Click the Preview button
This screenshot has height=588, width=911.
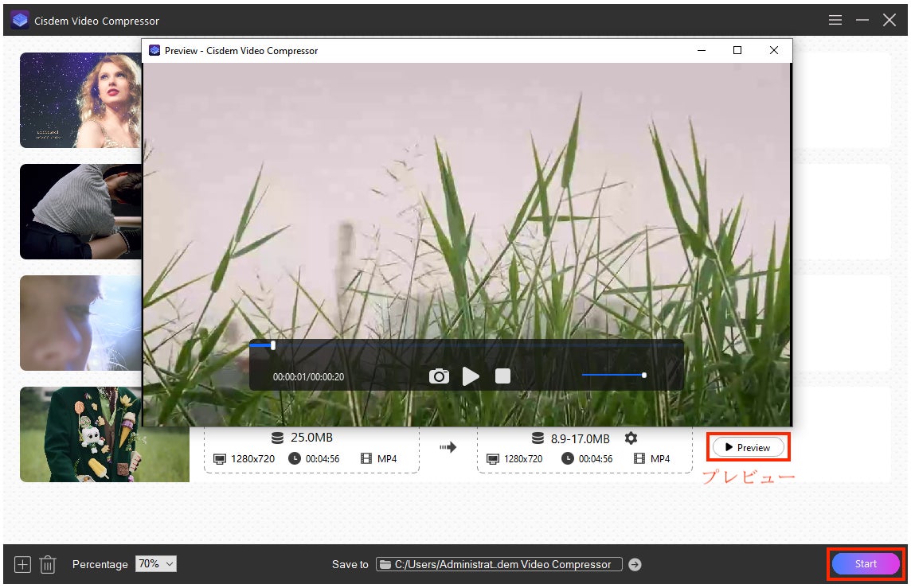coord(749,447)
